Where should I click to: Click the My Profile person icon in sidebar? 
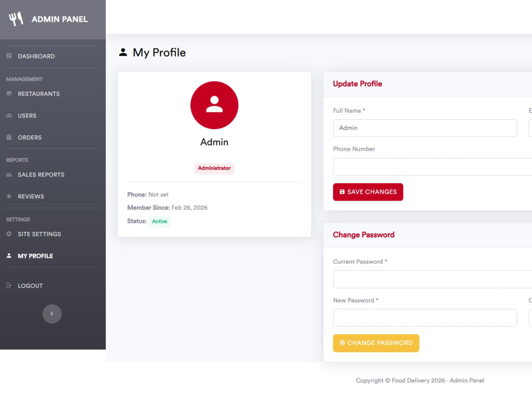click(9, 256)
